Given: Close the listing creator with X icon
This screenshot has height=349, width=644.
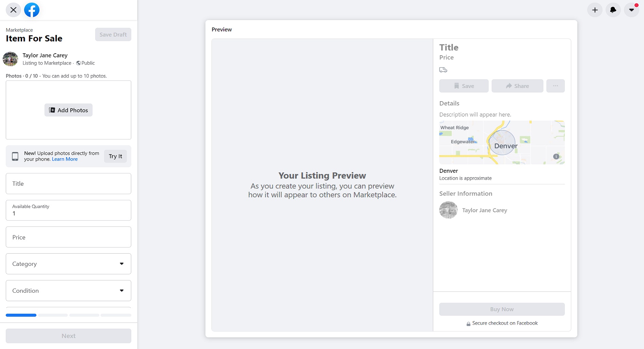Looking at the screenshot, I should click(x=13, y=10).
